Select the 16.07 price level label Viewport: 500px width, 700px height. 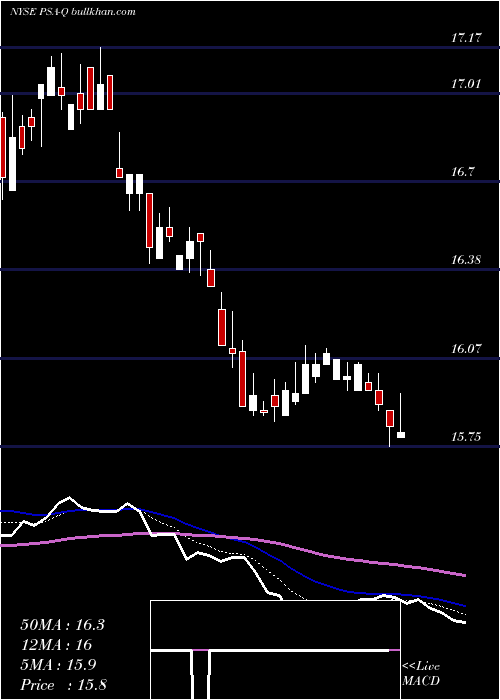point(466,348)
